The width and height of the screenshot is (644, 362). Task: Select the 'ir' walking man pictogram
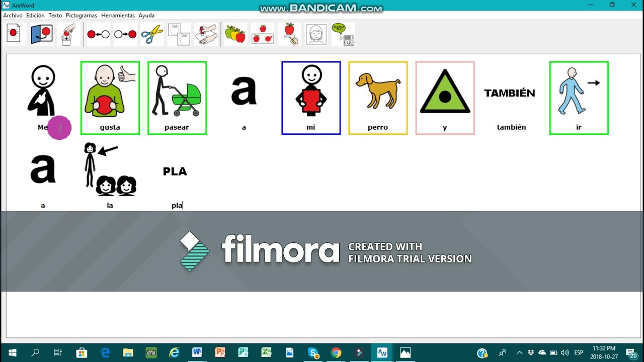tap(579, 98)
